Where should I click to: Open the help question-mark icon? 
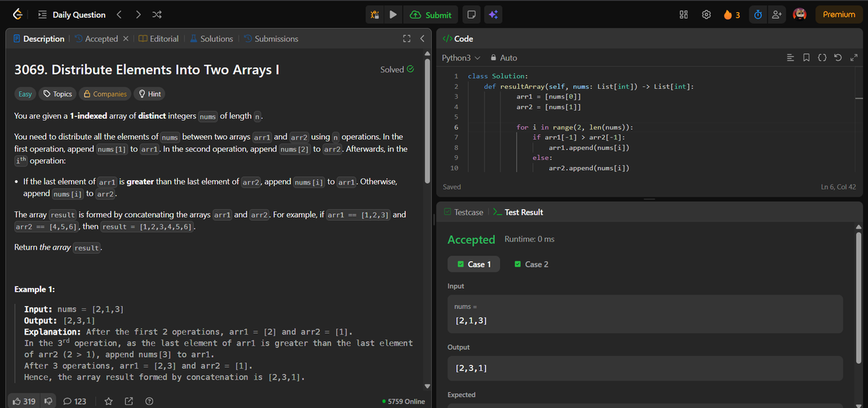pos(149,401)
